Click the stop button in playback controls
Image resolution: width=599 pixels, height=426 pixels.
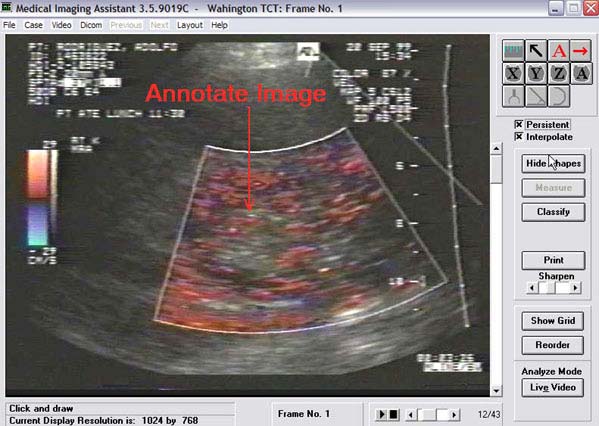click(x=393, y=414)
